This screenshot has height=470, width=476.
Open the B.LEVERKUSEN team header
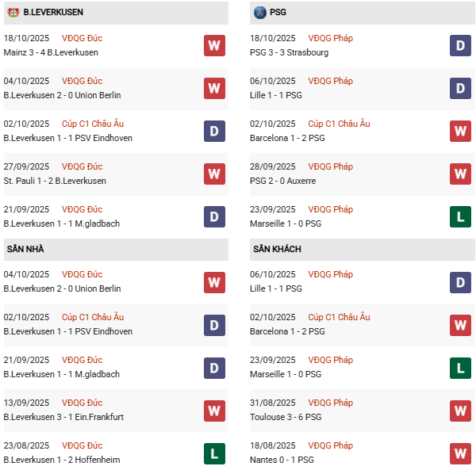click(x=53, y=13)
